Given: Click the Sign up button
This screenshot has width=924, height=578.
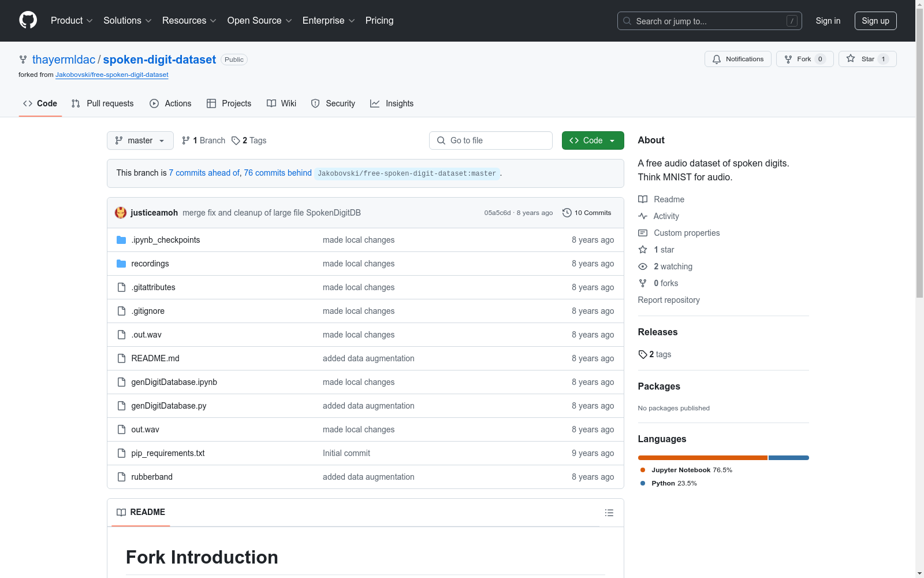Looking at the screenshot, I should coord(875,21).
